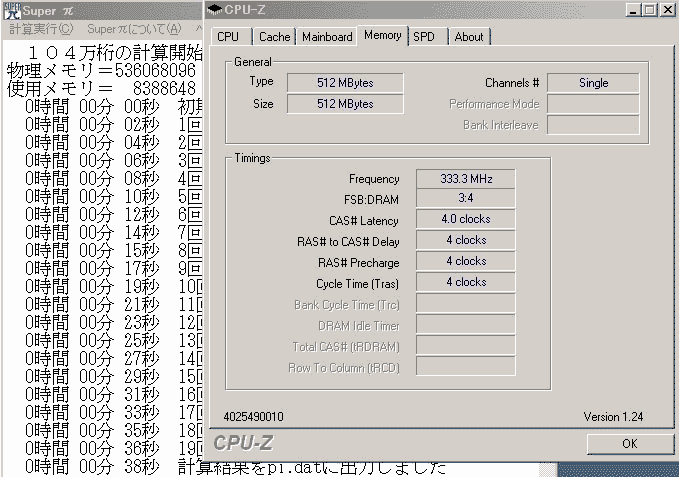Click the Super Pi row showing 19秒
This screenshot has height=477, width=679.
(113, 287)
